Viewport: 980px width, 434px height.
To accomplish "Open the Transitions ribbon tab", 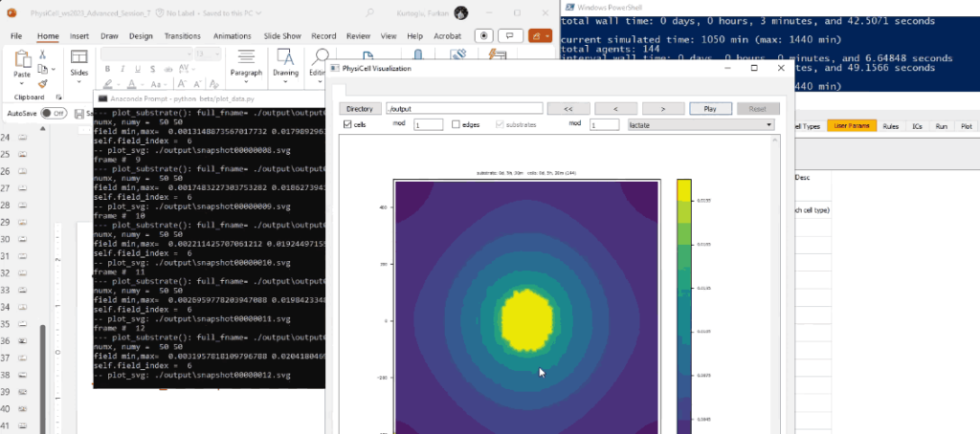I will 182,35.
